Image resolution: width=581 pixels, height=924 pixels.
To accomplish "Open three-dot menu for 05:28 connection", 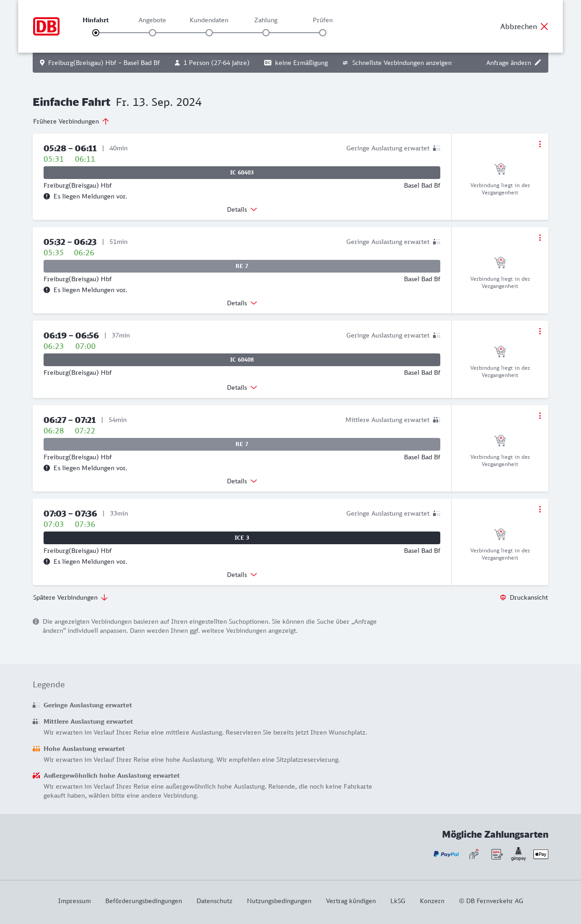I will pos(540,144).
